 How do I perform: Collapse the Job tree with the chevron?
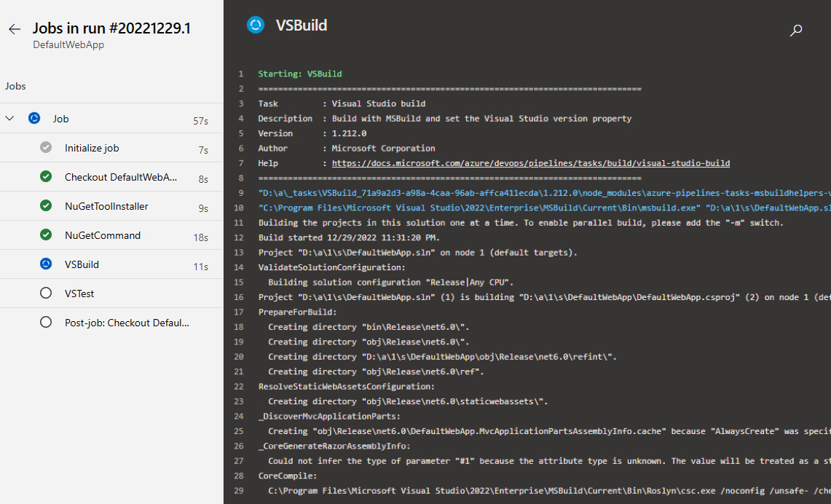[x=9, y=118]
